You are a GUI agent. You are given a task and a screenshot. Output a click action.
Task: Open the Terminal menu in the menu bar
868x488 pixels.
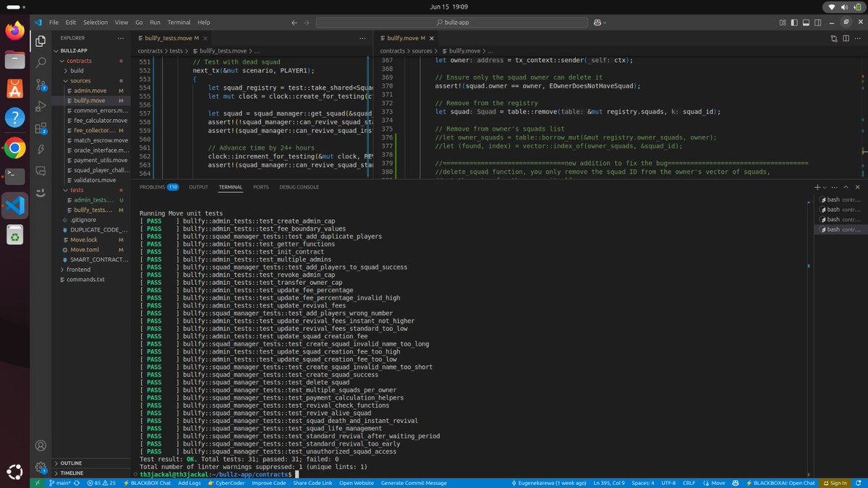(x=179, y=22)
